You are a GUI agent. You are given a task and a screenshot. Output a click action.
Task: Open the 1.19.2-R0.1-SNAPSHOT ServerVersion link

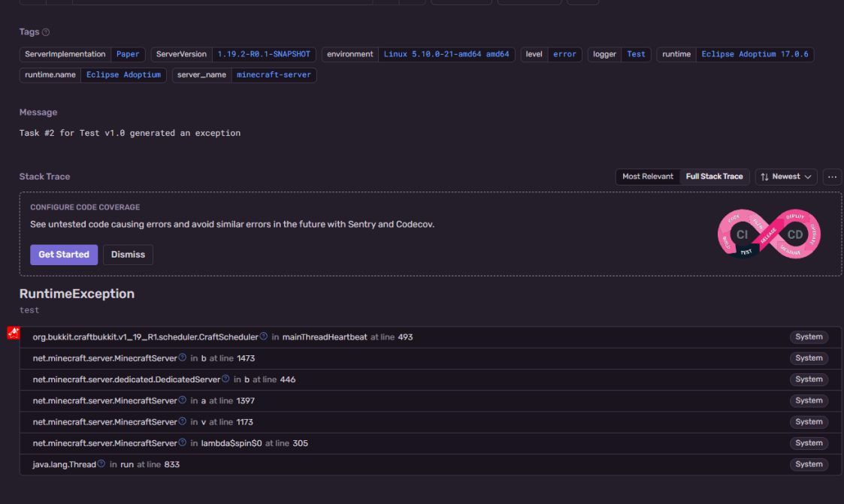tap(263, 54)
